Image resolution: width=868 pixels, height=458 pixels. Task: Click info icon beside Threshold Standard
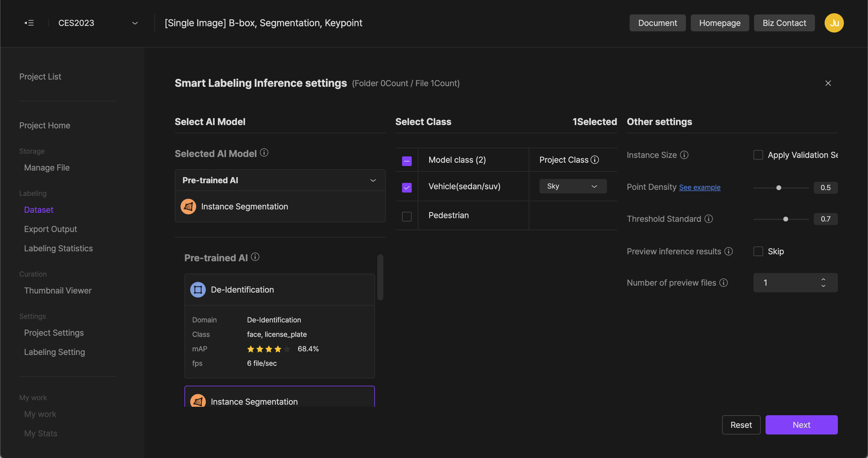(709, 219)
